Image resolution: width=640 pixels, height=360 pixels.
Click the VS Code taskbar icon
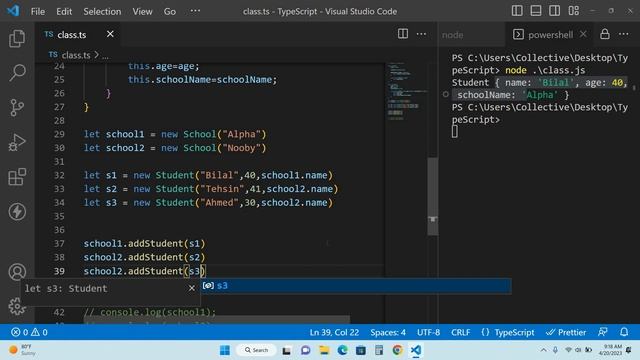point(416,350)
